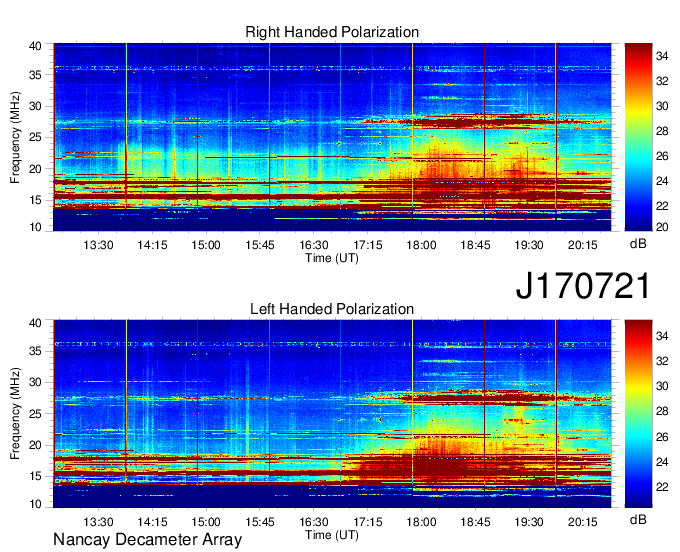Click inside the Left Handed Polarization spectrogram
Screen dimensions: 680x552
point(332,414)
